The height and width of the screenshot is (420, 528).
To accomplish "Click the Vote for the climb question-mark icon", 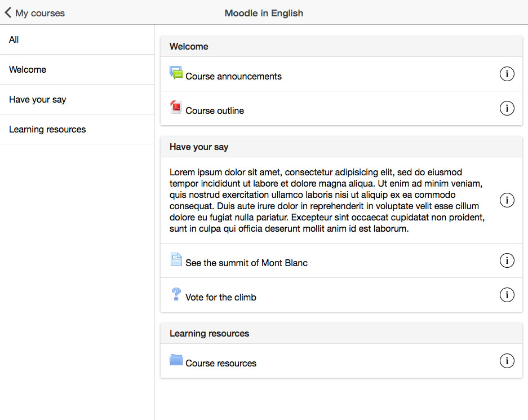I will tap(176, 294).
